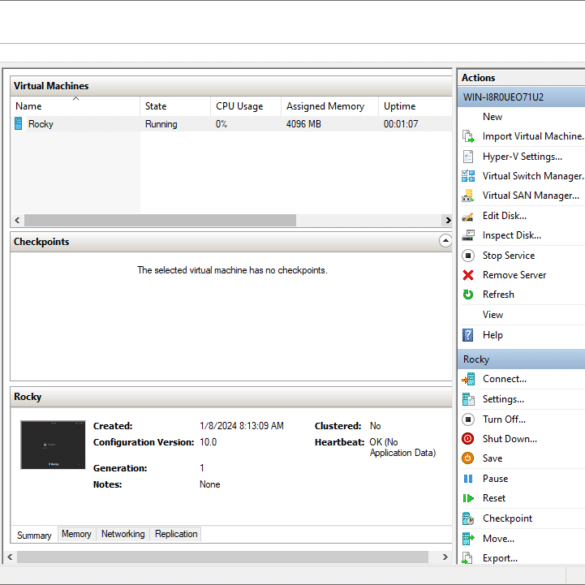Screen dimensions: 585x585
Task: Sort by the Assigned Memory column header
Action: 330,106
